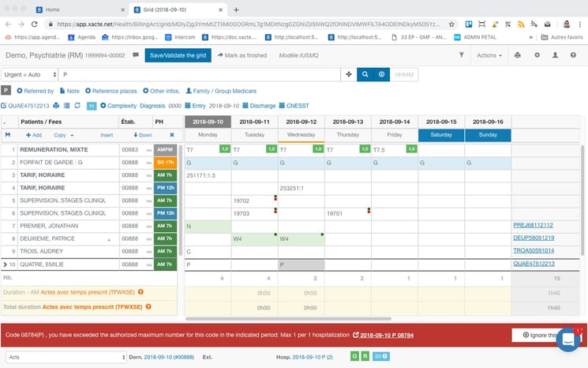Select the Saturday column header

point(441,135)
